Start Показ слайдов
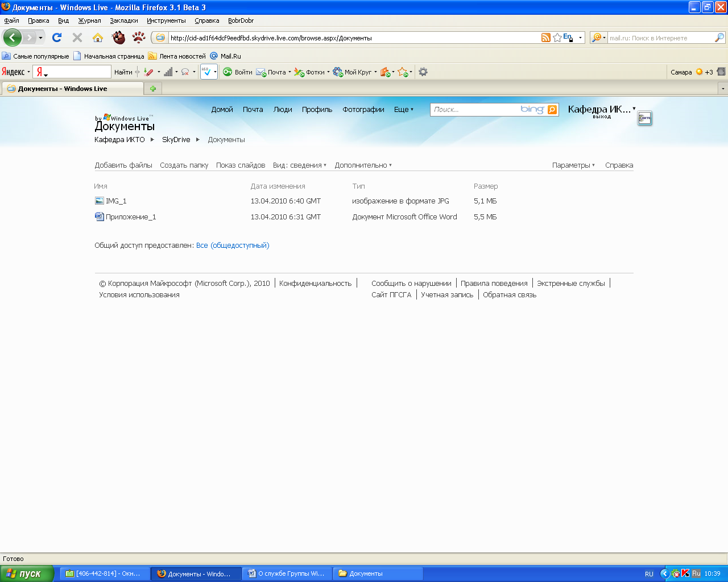Image resolution: width=728 pixels, height=582 pixels. pos(241,165)
